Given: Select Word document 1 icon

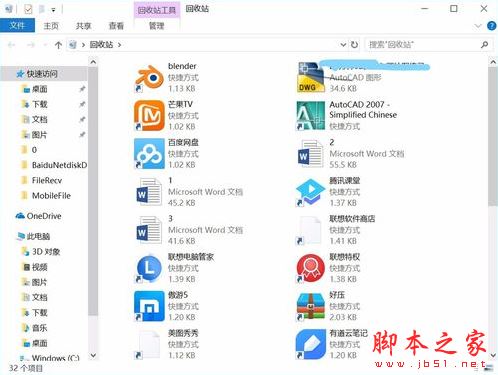Looking at the screenshot, I should [149, 192].
